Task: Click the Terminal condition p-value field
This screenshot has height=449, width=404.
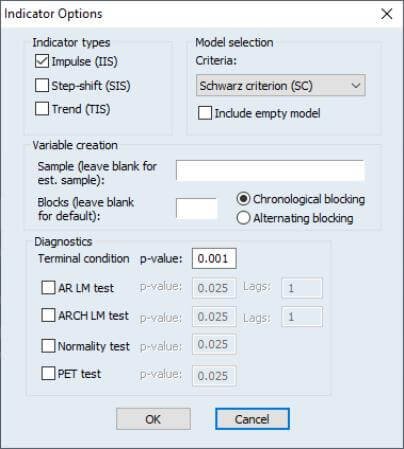Action: 214,258
